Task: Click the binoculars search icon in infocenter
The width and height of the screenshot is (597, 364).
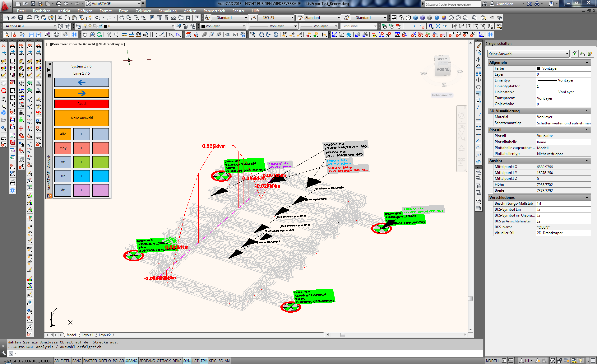Action: (485, 4)
